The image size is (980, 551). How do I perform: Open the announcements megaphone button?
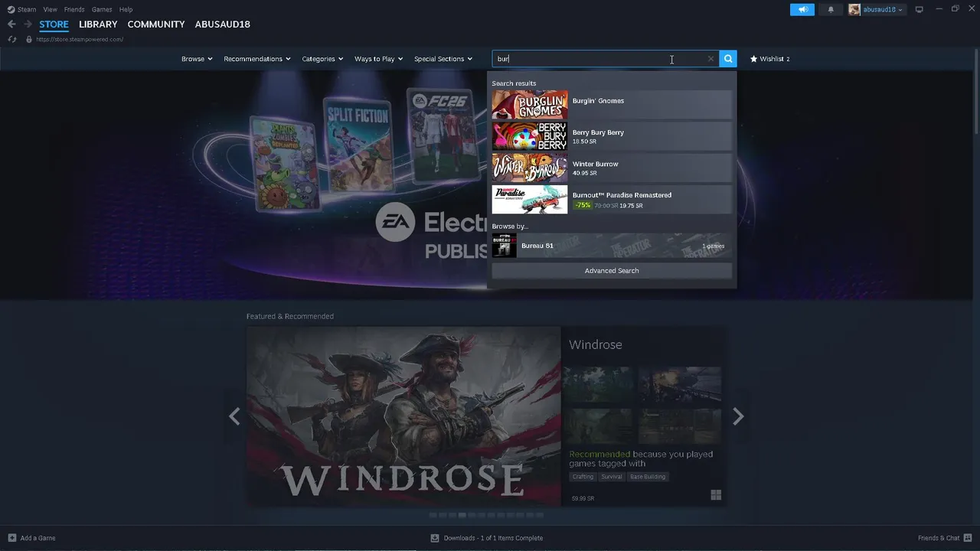click(802, 9)
